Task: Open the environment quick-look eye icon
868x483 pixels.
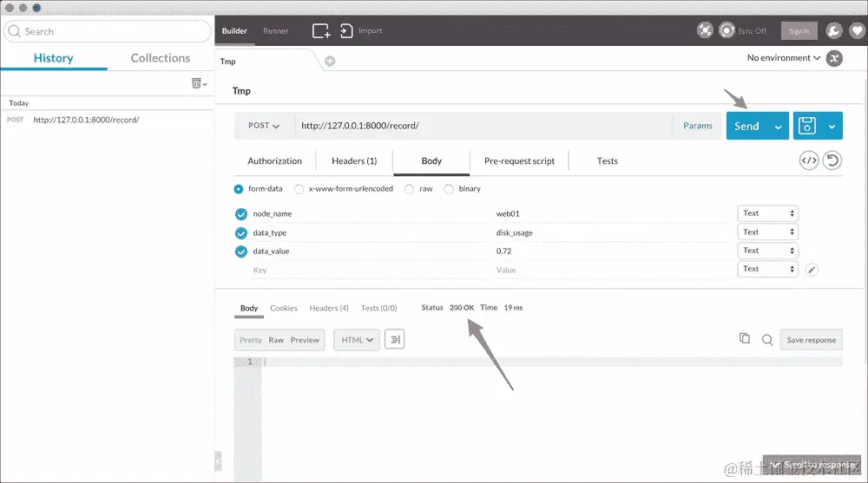Action: click(x=834, y=58)
